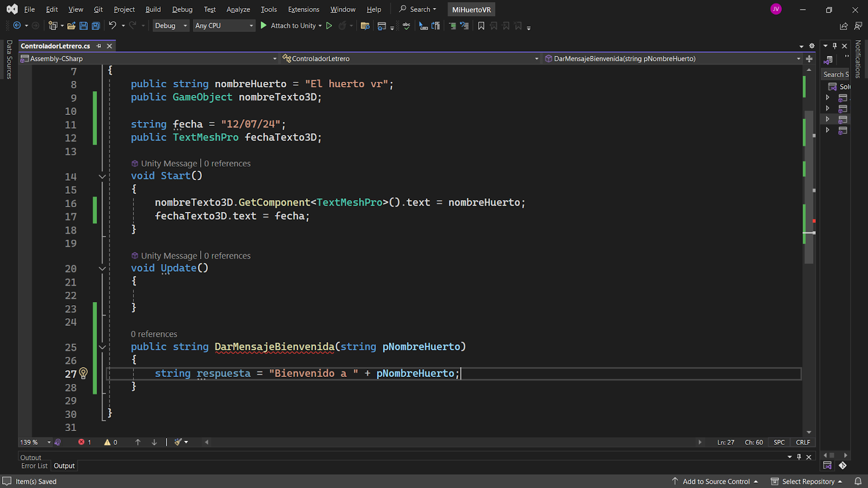Click the Undo arrow icon
Screen dimensions: 868x488
click(112, 25)
